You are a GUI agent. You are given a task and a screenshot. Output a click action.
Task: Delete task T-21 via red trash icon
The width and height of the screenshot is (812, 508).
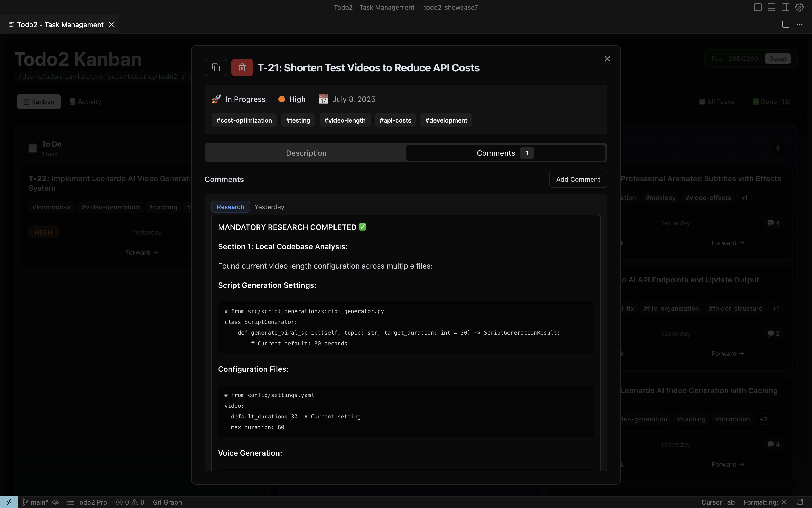coord(242,67)
